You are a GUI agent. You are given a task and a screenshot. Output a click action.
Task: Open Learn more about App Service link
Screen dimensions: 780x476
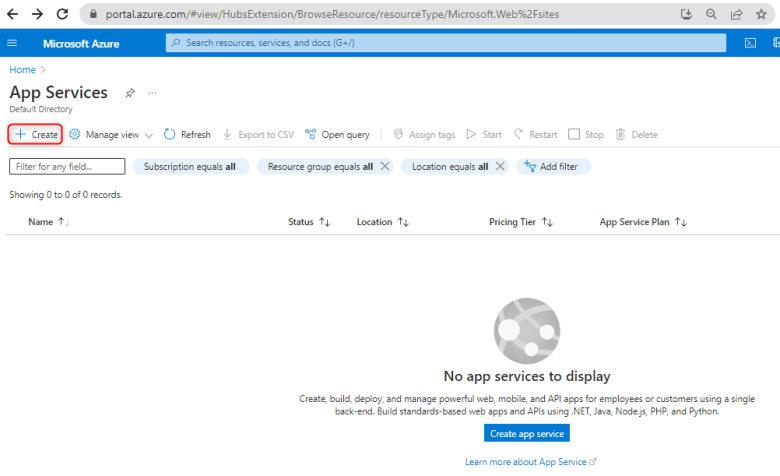530,462
